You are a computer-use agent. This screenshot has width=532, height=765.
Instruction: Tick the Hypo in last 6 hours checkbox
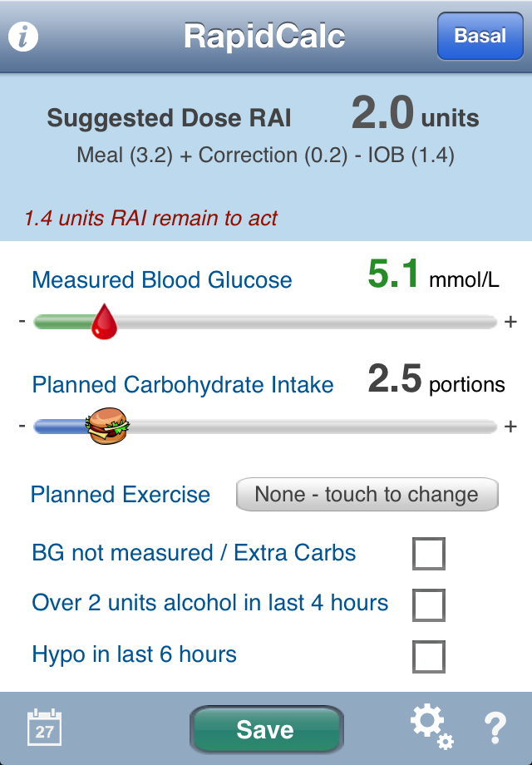(x=429, y=657)
